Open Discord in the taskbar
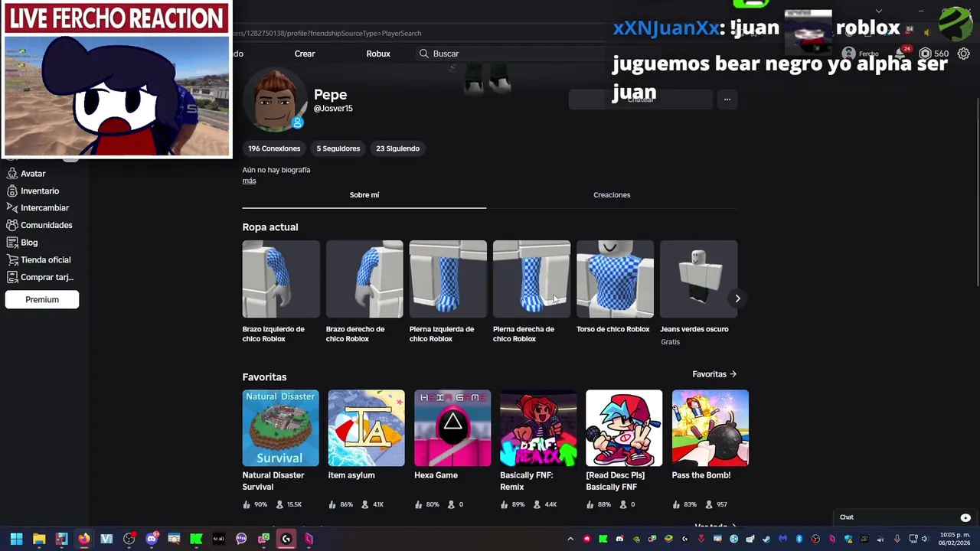The width and height of the screenshot is (980, 551). click(152, 539)
